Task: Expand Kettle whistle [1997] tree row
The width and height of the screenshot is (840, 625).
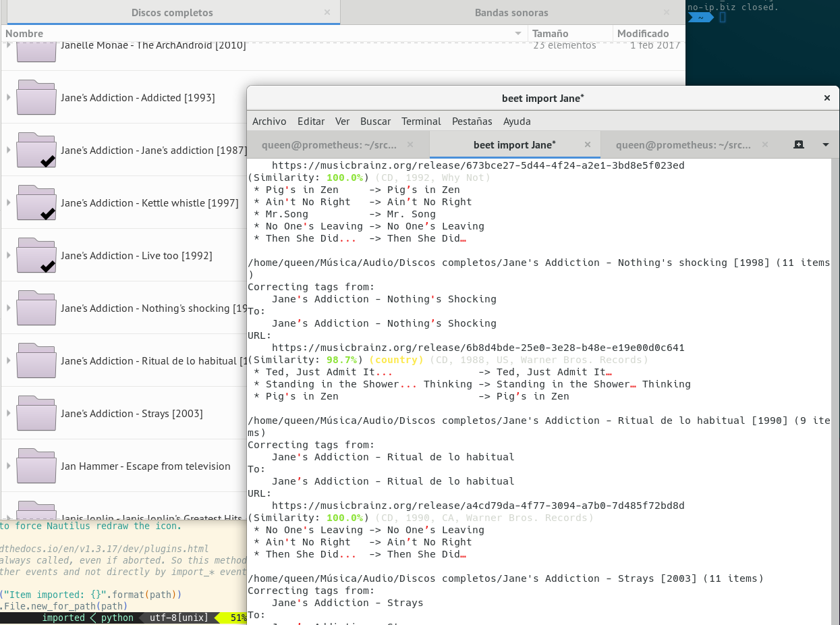Action: tap(8, 202)
